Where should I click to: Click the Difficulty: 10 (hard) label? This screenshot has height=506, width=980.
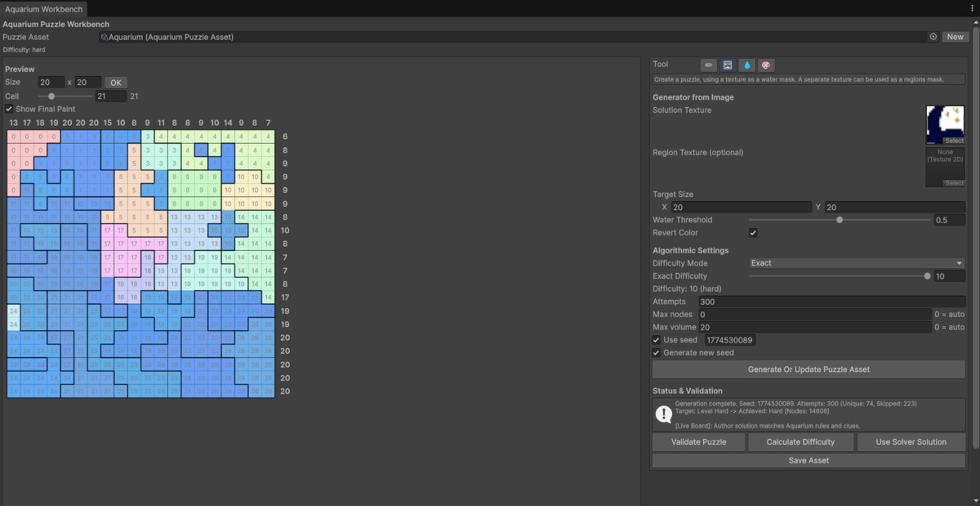[x=687, y=289]
